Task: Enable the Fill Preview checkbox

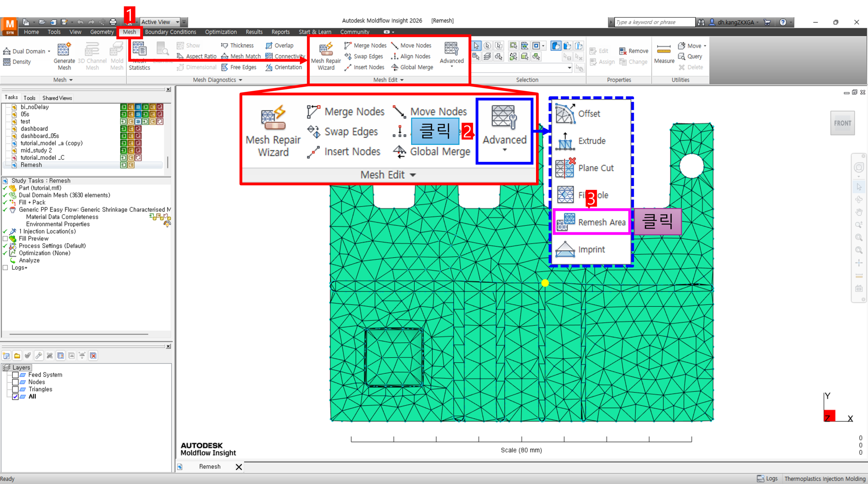Action: click(x=5, y=238)
